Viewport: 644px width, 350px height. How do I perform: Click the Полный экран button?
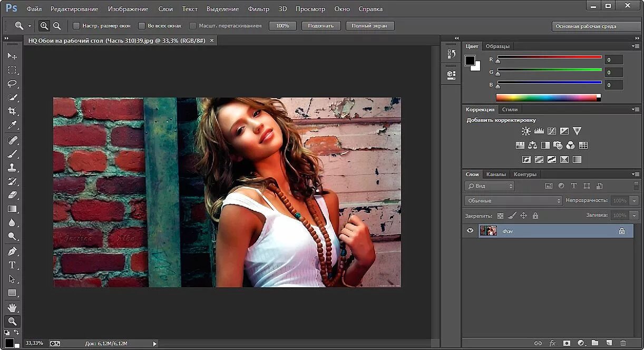click(369, 26)
